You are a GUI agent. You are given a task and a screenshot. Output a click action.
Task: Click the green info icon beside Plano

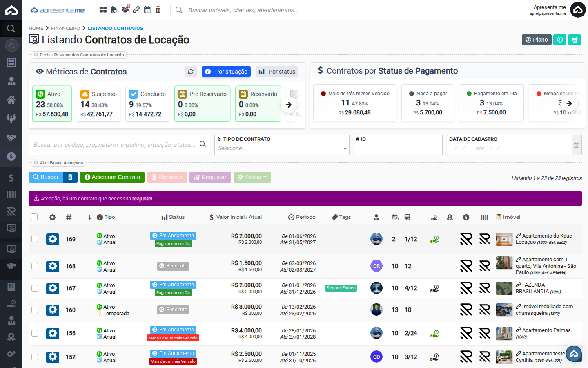(x=560, y=40)
